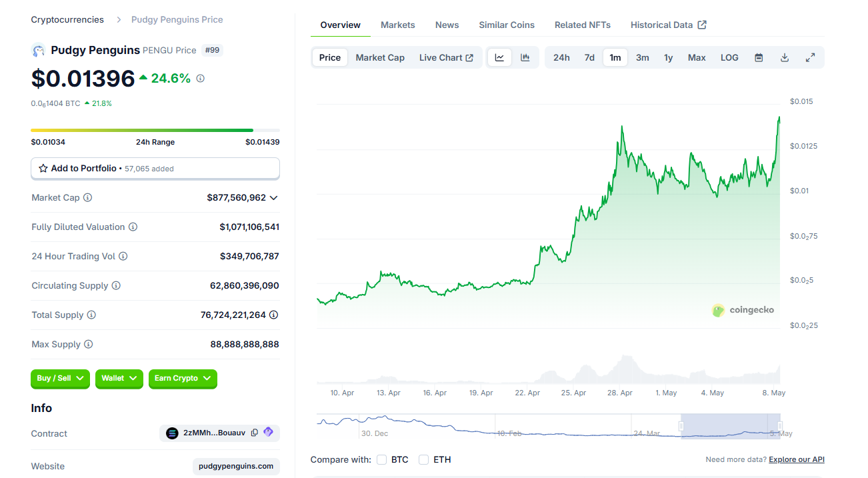This screenshot has width=868, height=478.
Task: Open the Similar Coins tab
Action: (507, 25)
